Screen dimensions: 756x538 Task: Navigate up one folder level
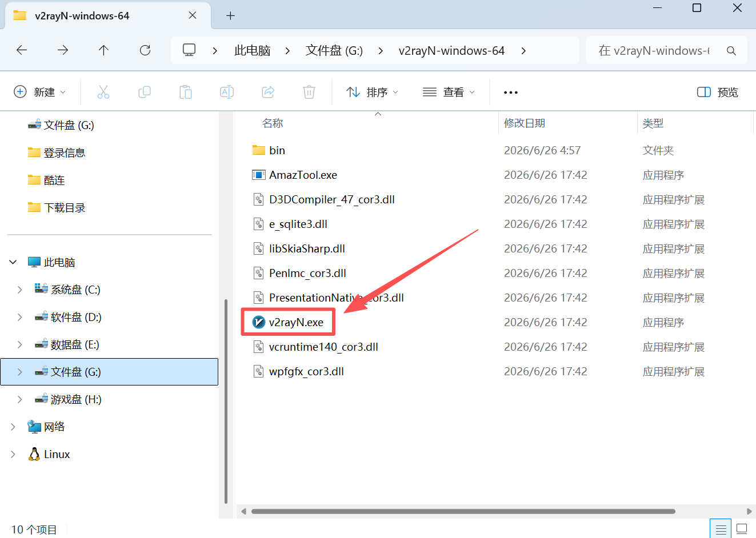click(x=103, y=50)
